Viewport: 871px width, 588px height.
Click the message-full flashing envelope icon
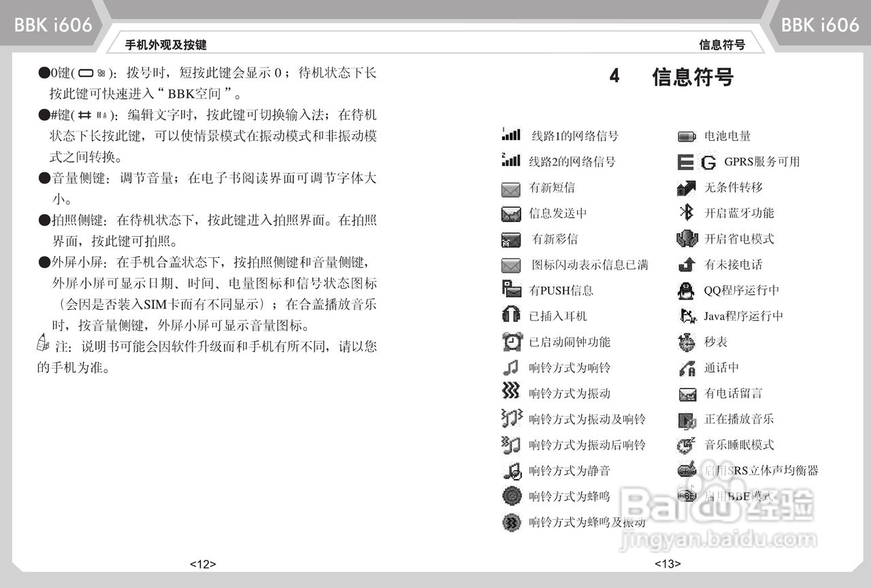click(511, 265)
